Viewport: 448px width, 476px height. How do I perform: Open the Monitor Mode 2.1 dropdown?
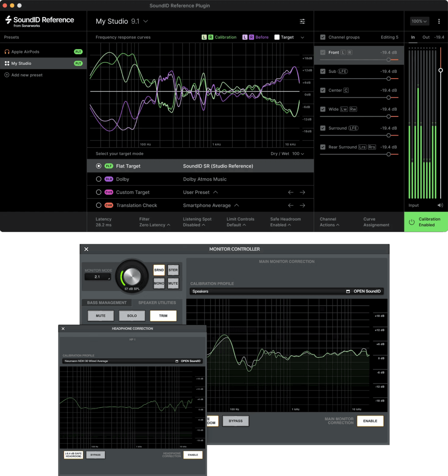click(x=97, y=277)
